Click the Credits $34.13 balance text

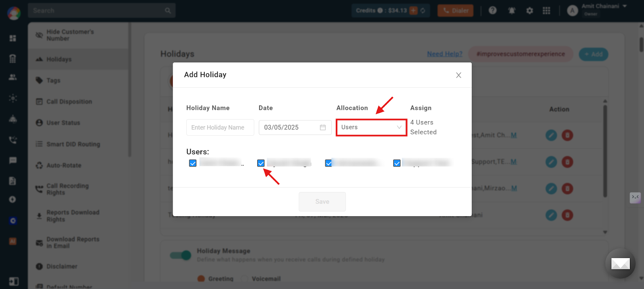click(381, 10)
